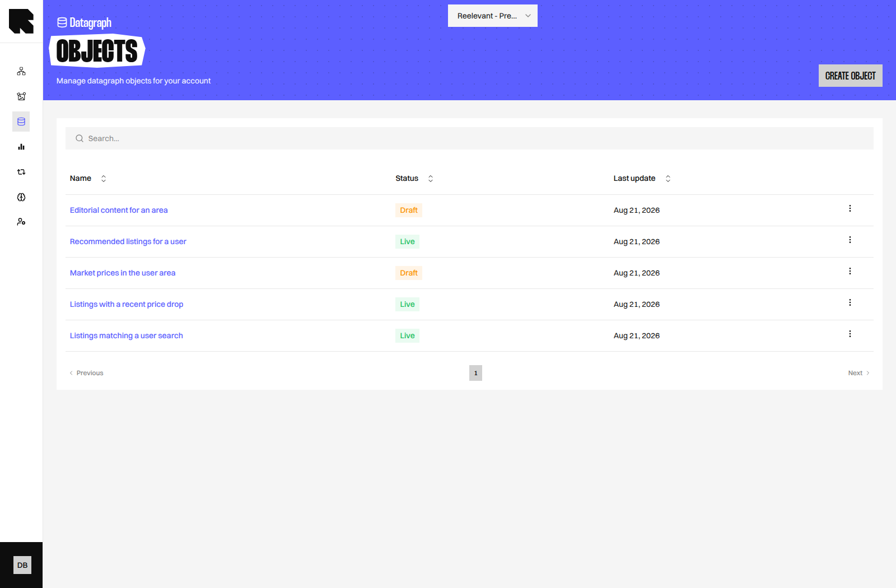Click the Draft status of Editorial content
This screenshot has height=588, width=896.
[409, 210]
